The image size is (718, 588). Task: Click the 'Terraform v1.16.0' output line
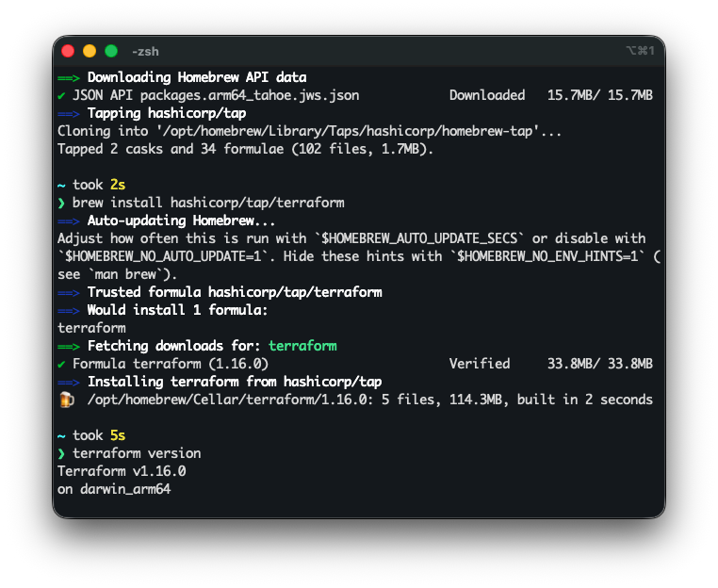122,471
